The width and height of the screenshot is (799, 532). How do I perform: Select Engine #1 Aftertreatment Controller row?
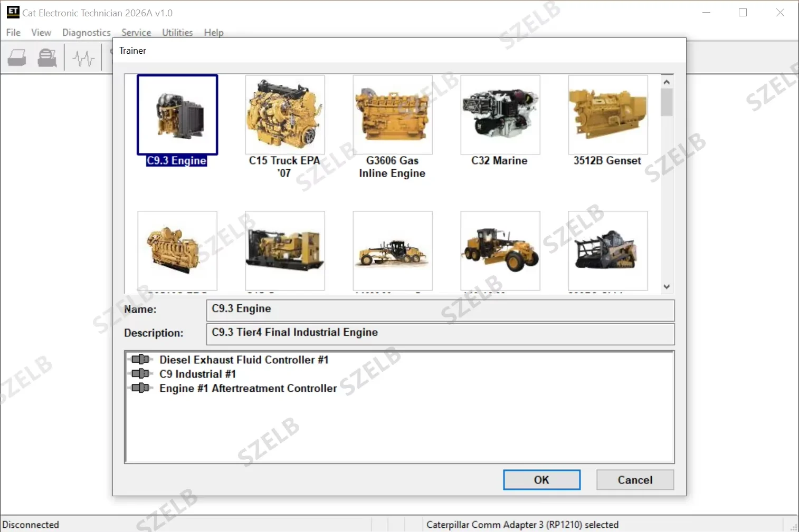(248, 388)
